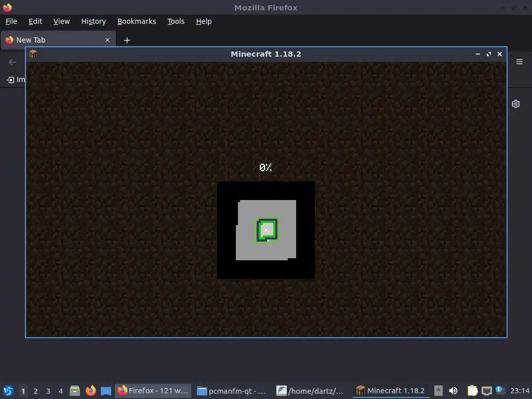Click the Import bookmarks toolbar icon
532x399 pixels.
tap(10, 79)
